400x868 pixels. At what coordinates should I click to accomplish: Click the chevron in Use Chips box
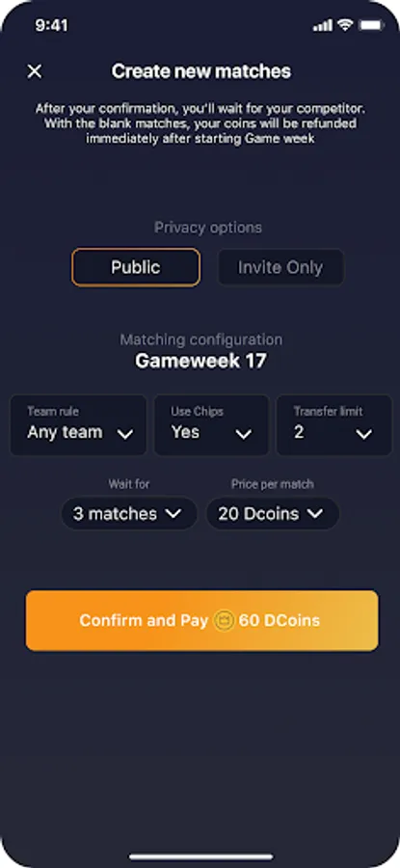point(244,435)
